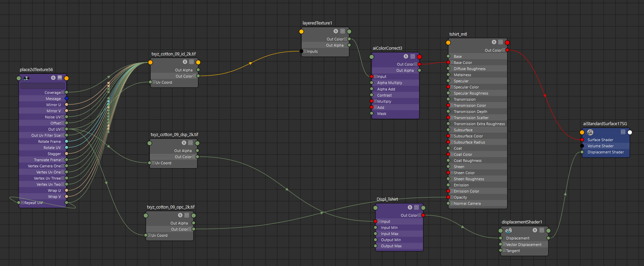
Task: Select the Displ_Tshirt node title
Action: 387,199
